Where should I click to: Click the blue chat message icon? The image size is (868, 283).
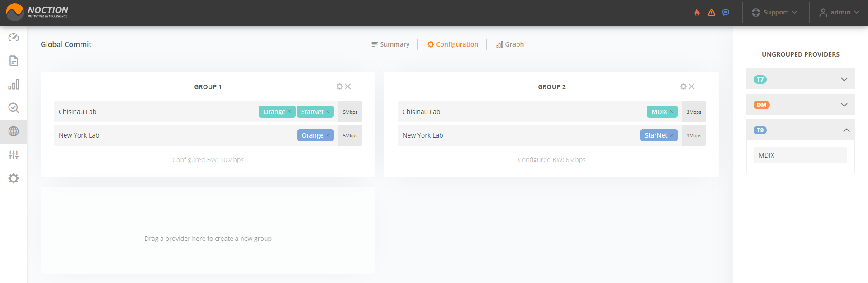click(x=726, y=12)
